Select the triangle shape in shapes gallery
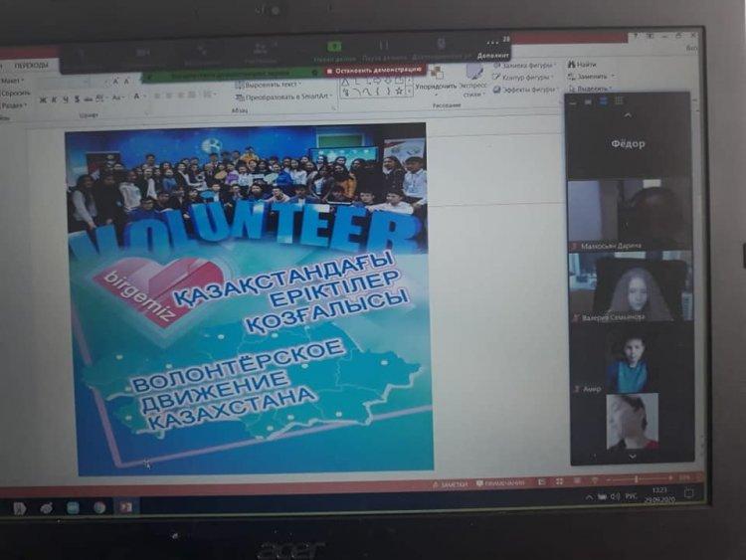746x560 pixels. click(345, 82)
